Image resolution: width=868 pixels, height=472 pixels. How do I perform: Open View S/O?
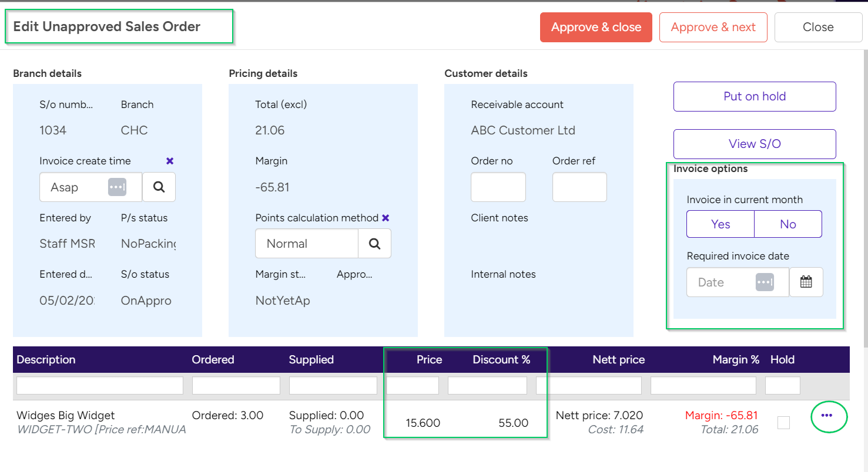tap(754, 144)
